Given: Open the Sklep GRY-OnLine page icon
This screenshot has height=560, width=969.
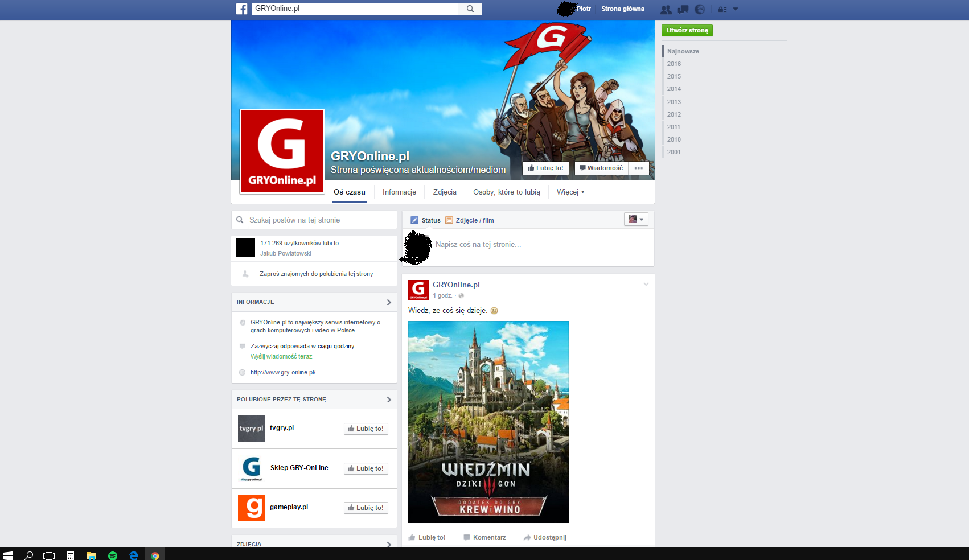Looking at the screenshot, I should tap(251, 468).
